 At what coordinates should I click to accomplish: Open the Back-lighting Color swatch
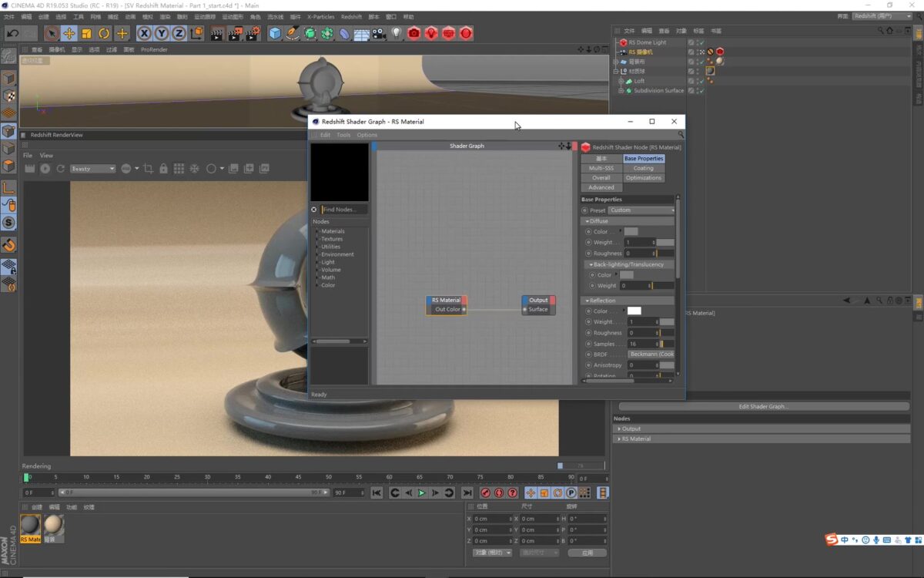pyautogui.click(x=627, y=275)
